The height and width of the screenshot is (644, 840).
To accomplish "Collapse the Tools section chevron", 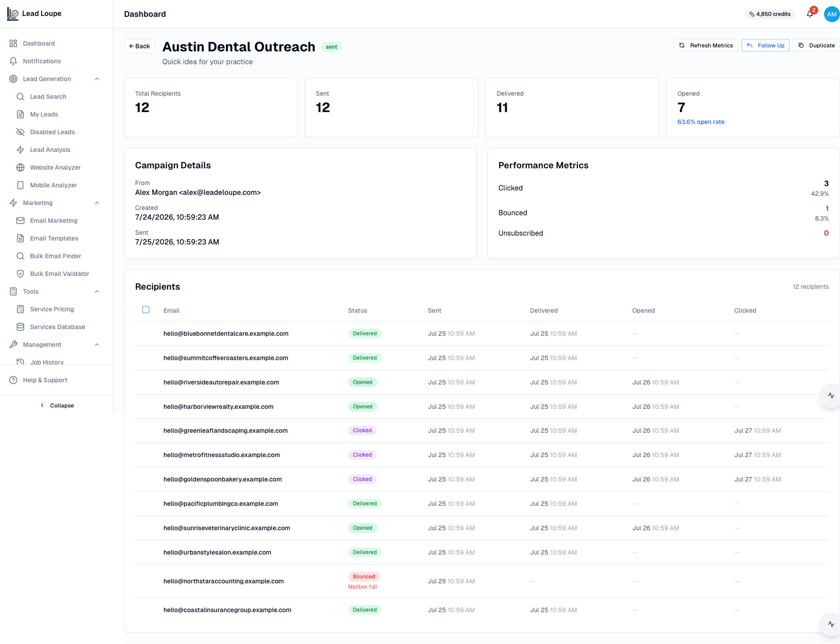I will (x=97, y=291).
